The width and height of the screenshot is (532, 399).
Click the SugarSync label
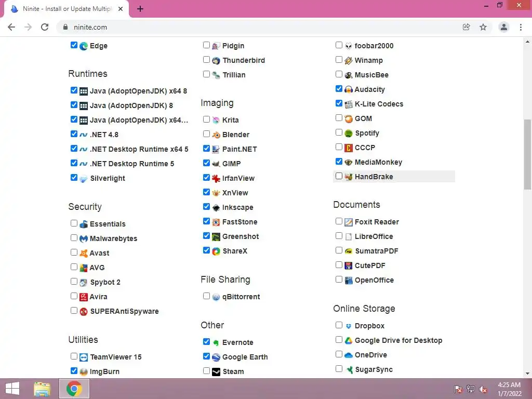pyautogui.click(x=374, y=369)
